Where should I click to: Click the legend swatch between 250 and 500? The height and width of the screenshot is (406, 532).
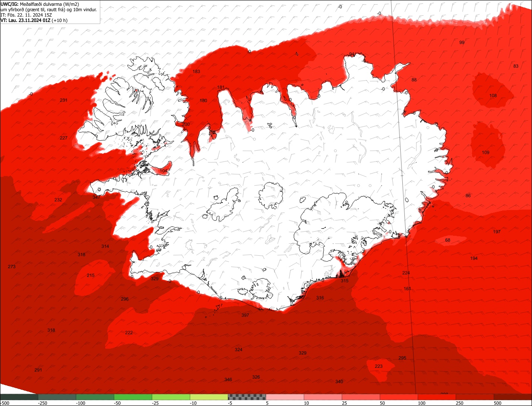[475, 397]
